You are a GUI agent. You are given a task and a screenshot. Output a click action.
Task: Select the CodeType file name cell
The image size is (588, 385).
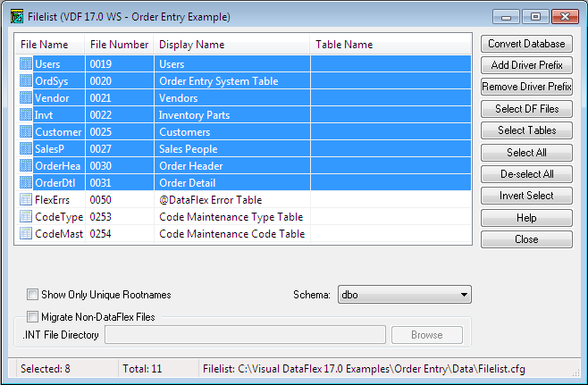[x=58, y=217]
